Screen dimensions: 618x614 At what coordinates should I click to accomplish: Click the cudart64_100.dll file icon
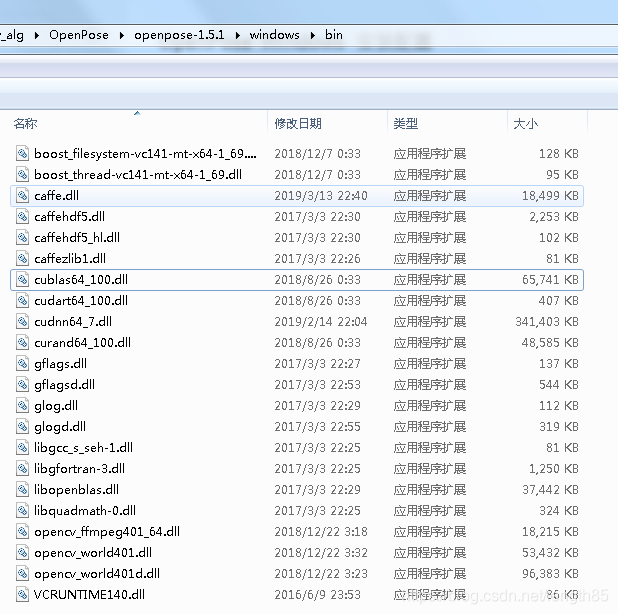point(22,300)
